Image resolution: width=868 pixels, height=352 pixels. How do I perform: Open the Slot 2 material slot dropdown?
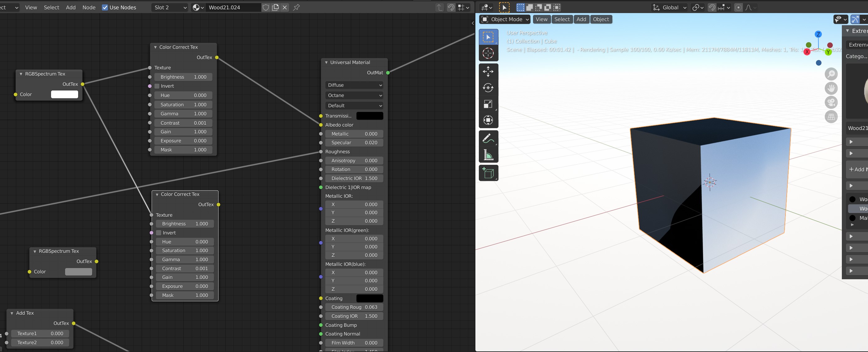170,7
